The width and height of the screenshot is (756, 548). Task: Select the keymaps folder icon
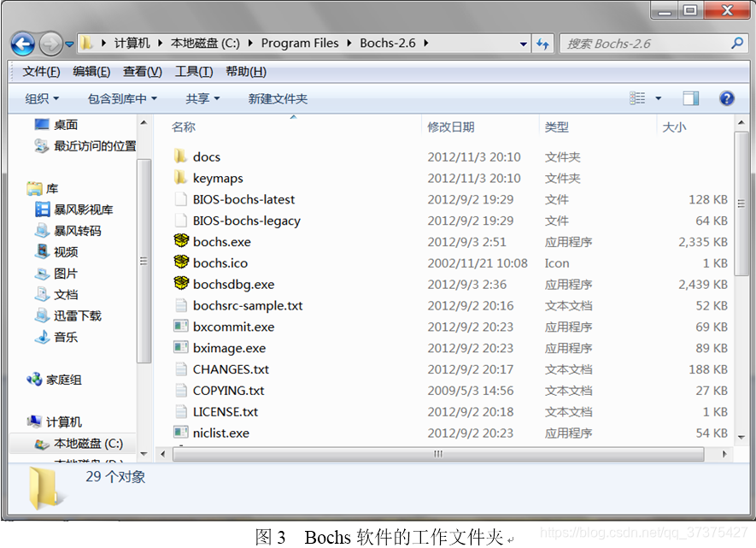(180, 178)
